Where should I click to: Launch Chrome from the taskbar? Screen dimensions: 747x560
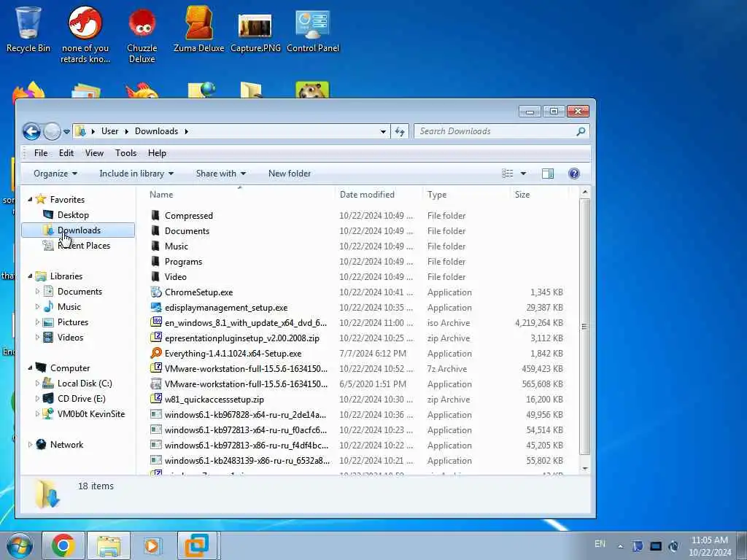coord(63,545)
